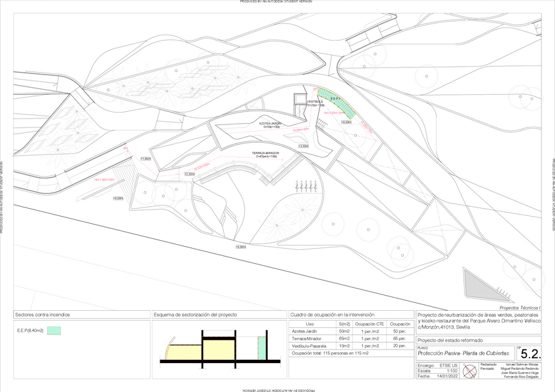Click the '+0,00m' tag beside the green E.E.P. area
555x392 pixels.
pyautogui.click(x=346, y=122)
